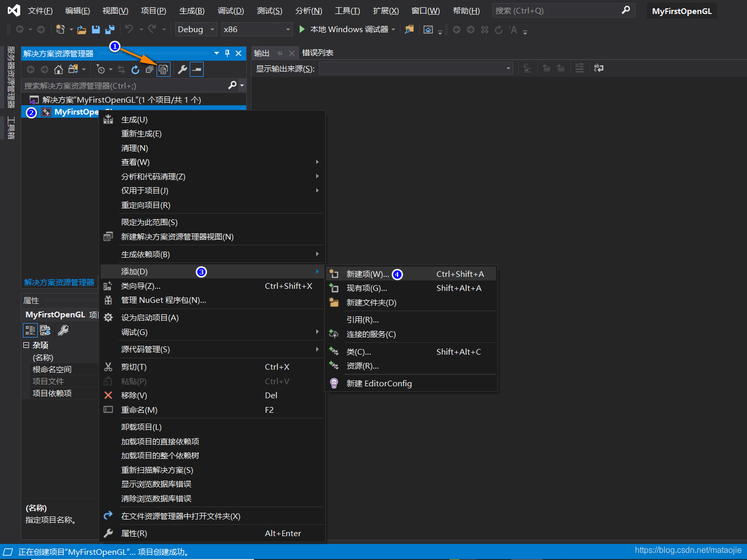Click the find-in-files folder search icon
Viewport: 747px width, 560px height.
410,30
